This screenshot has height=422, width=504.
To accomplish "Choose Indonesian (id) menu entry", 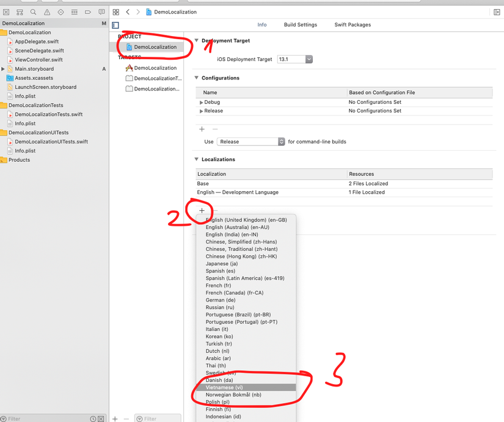I will (246, 417).
